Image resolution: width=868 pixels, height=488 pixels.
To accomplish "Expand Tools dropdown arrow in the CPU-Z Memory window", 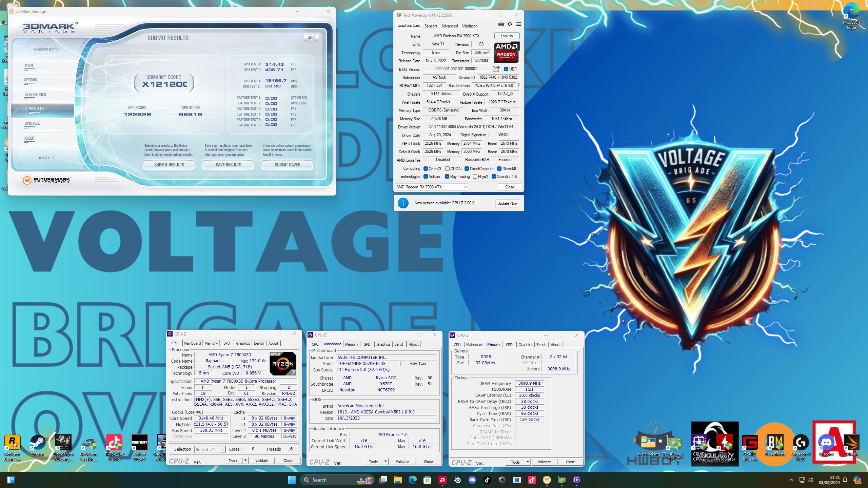I will point(528,462).
